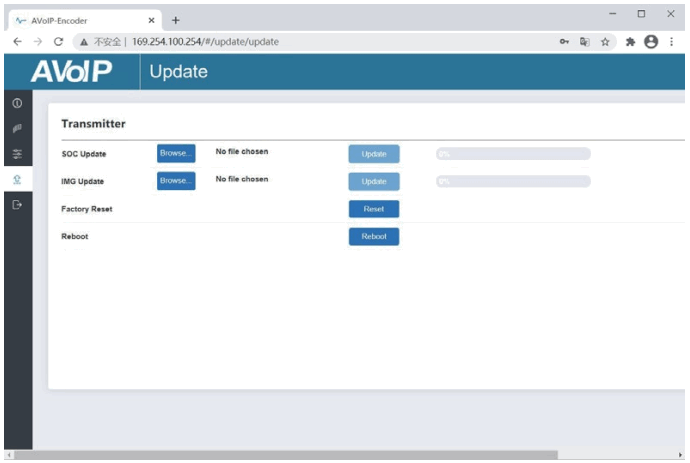Click the scrollbar right arrow
Viewport: 690px width, 463px height.
coord(680,455)
